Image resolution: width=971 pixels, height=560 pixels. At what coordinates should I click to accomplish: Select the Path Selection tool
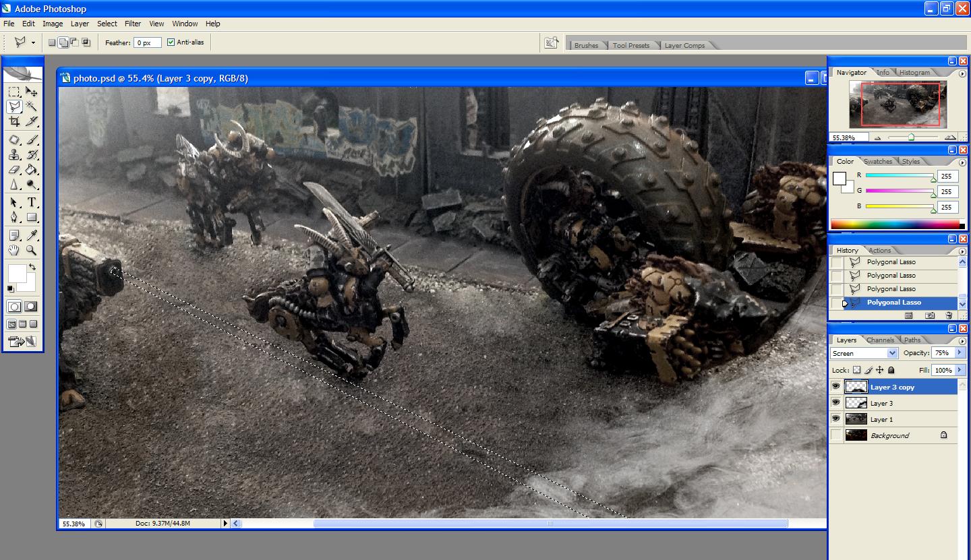click(x=14, y=202)
